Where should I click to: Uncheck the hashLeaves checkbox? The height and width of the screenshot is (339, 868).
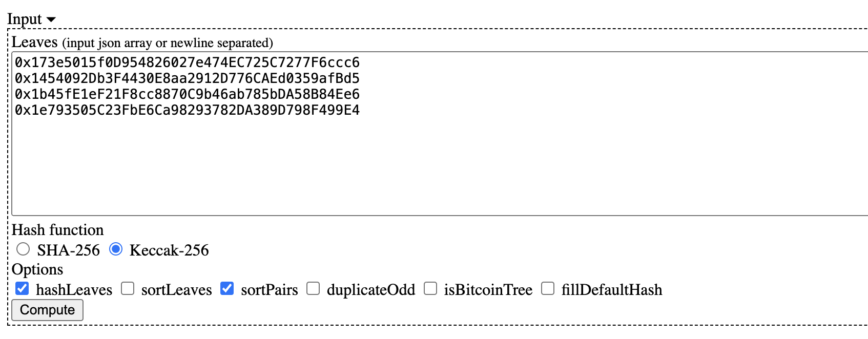tap(22, 289)
